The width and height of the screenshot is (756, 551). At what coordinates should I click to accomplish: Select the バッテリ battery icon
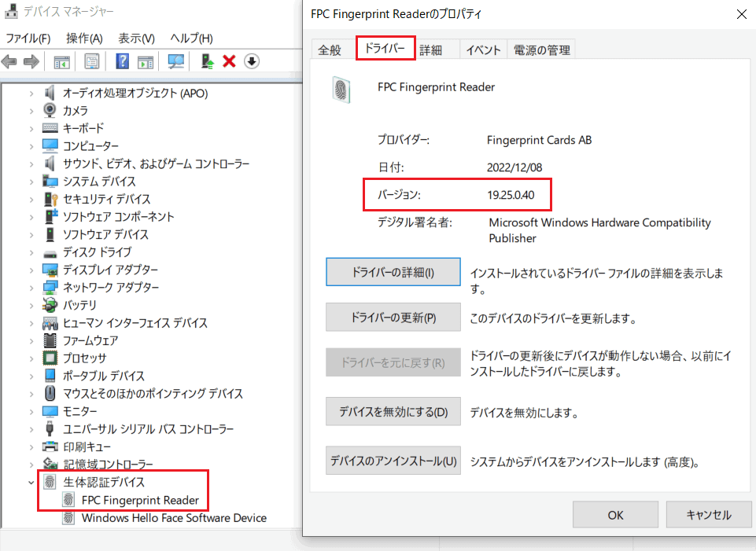(50, 305)
